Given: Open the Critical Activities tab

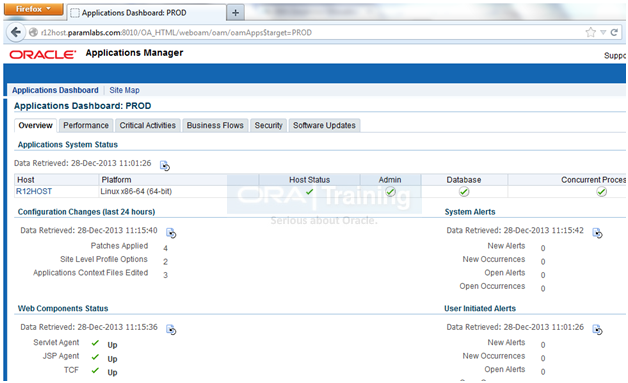Looking at the screenshot, I should tap(147, 125).
